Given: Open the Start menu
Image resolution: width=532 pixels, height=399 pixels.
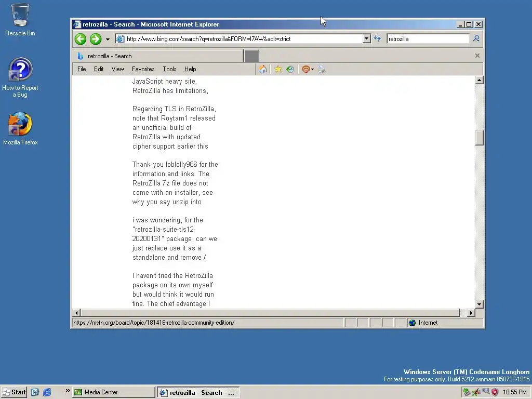Looking at the screenshot, I should pyautogui.click(x=14, y=392).
